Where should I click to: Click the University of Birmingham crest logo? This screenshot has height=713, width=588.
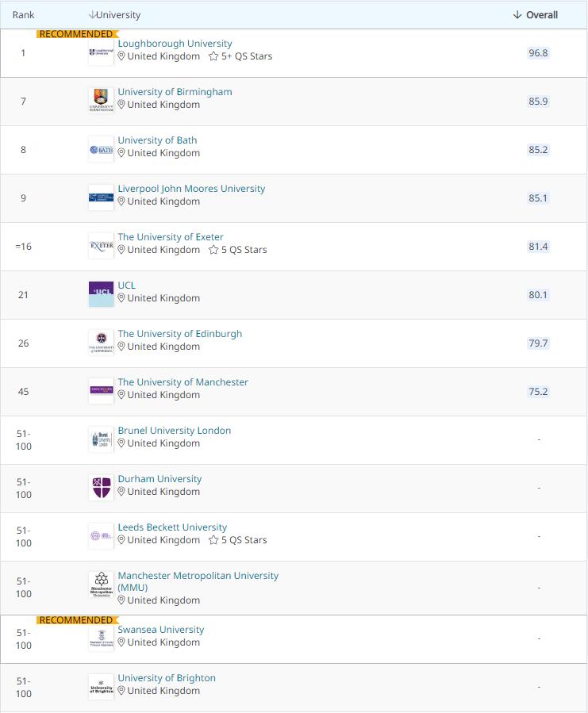(x=102, y=101)
